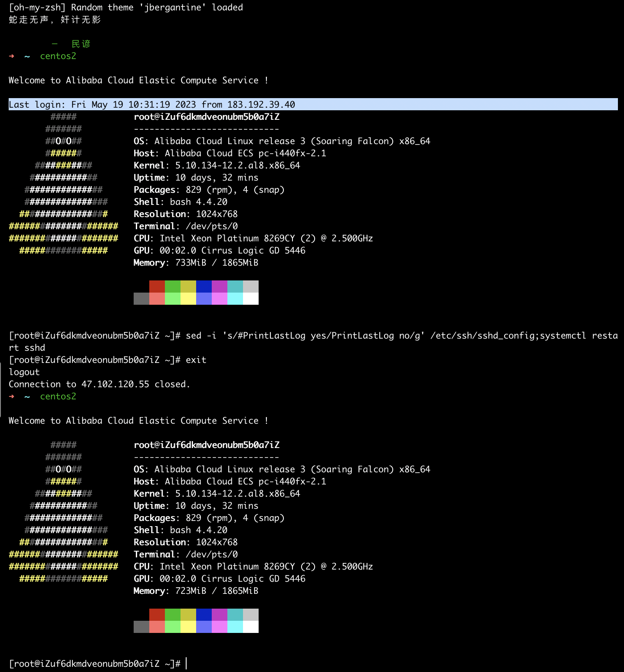Click the Chinese proverb line 蛇走无声
624x672 pixels.
click(x=55, y=20)
